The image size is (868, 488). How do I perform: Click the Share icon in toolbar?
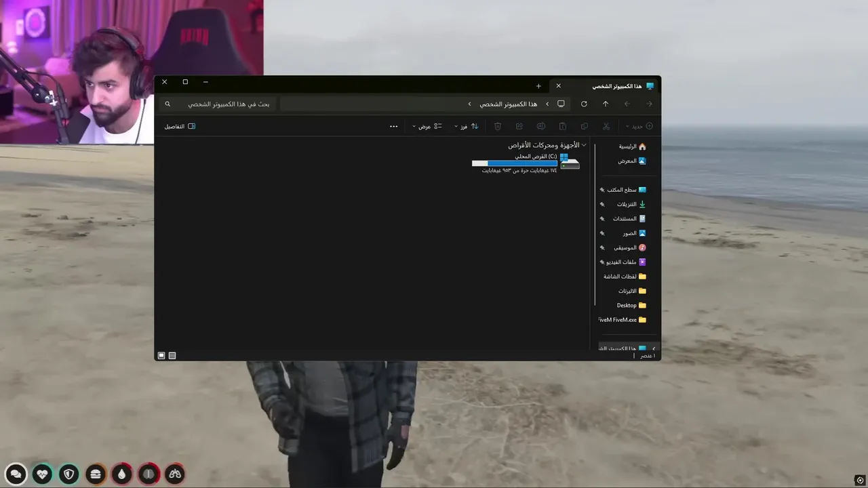click(x=519, y=127)
